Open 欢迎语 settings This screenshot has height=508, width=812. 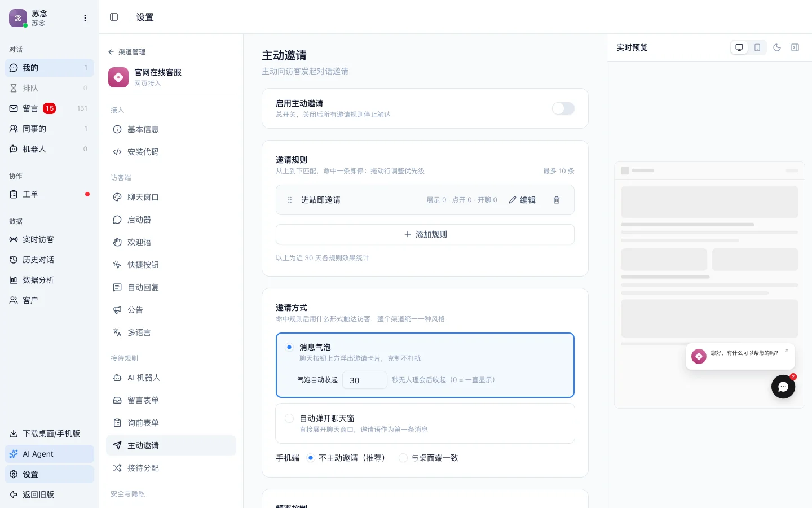[171, 242]
